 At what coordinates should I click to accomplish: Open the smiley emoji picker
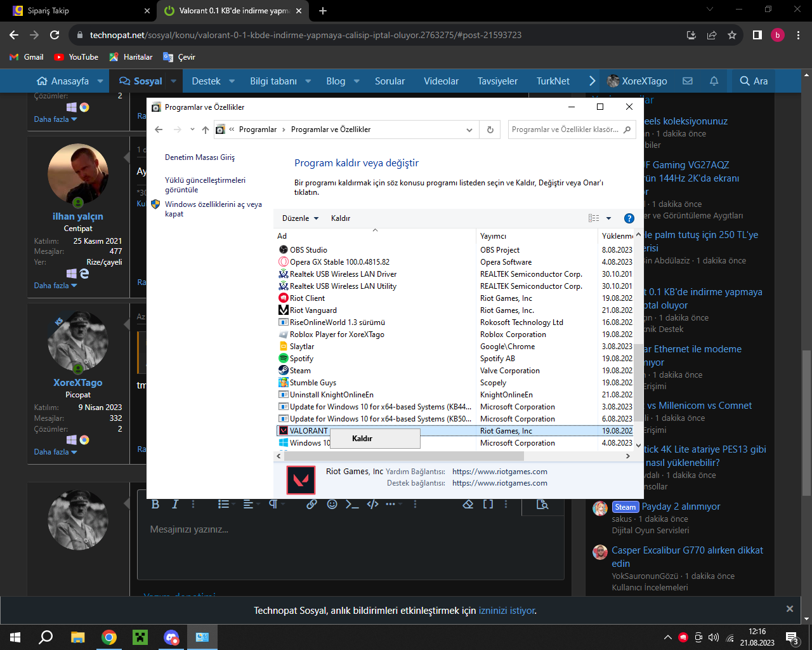click(332, 504)
